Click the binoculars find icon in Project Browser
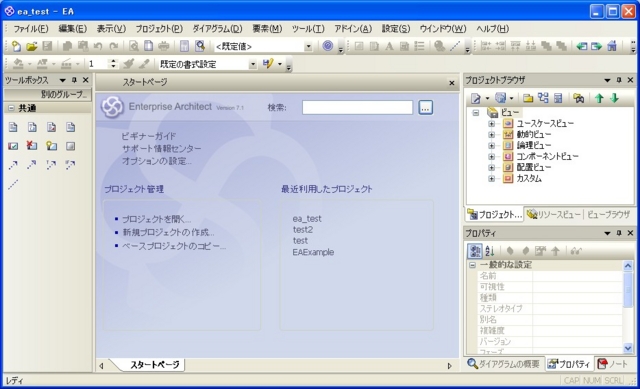The width and height of the screenshot is (640, 389). [578, 98]
